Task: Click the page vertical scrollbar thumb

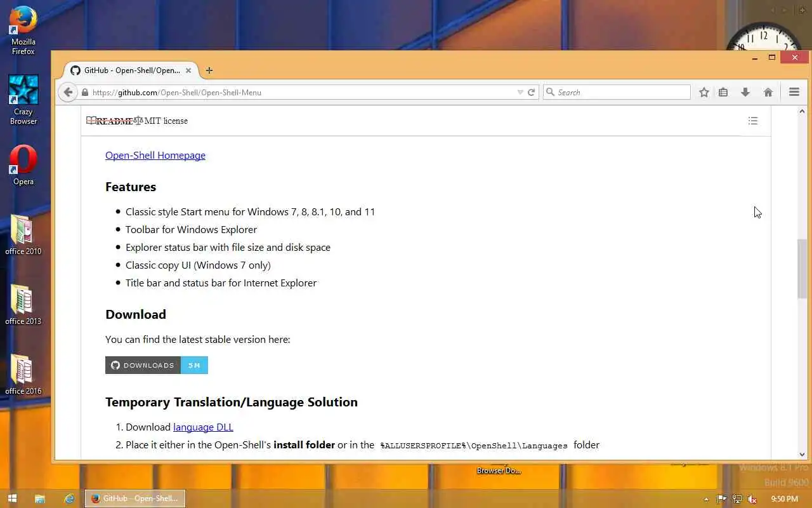Action: point(802,269)
